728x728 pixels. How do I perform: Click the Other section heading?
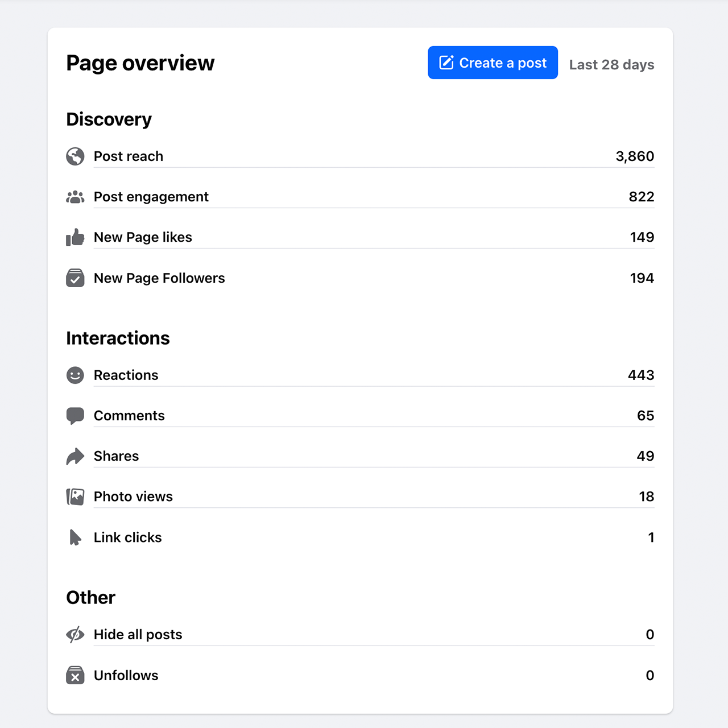(90, 597)
